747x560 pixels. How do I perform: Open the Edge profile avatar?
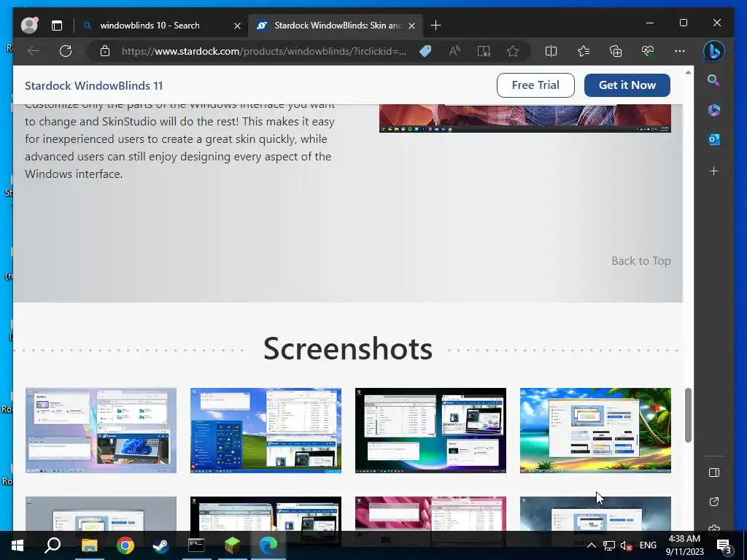point(29,26)
